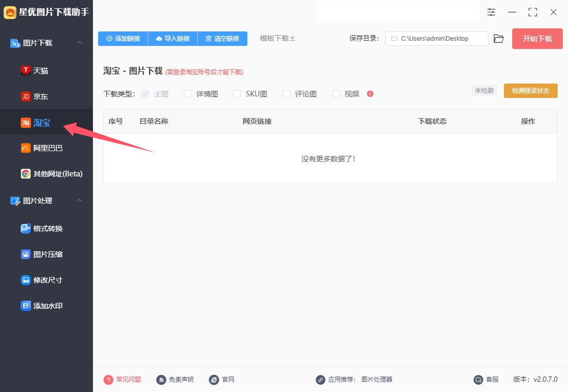Select the 阿里巴巴 icon
Image resolution: width=568 pixels, height=392 pixels.
(x=26, y=148)
